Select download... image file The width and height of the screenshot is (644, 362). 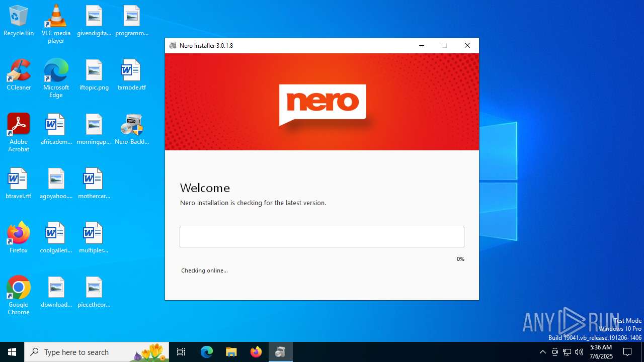pyautogui.click(x=56, y=292)
